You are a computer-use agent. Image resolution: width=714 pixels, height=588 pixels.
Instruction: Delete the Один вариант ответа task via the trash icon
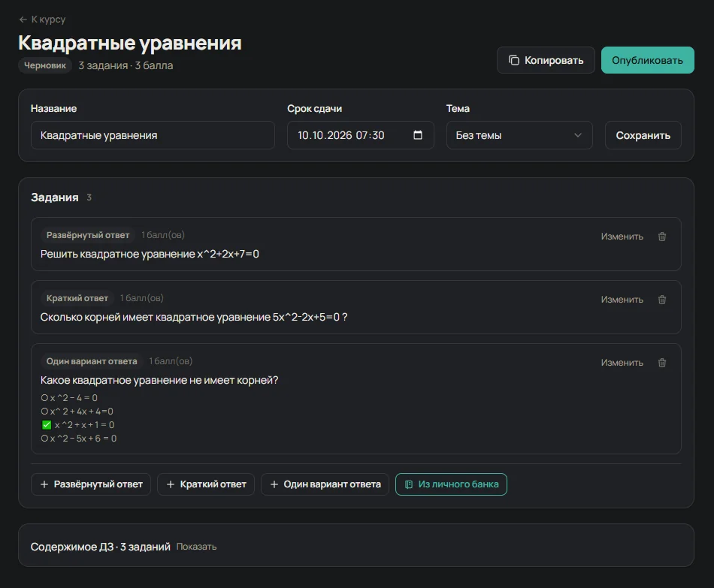(x=662, y=363)
